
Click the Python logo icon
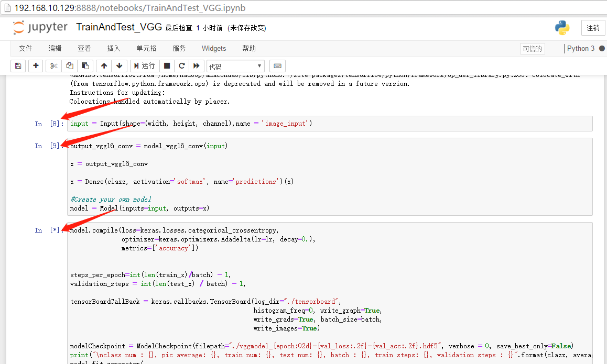coord(562,27)
